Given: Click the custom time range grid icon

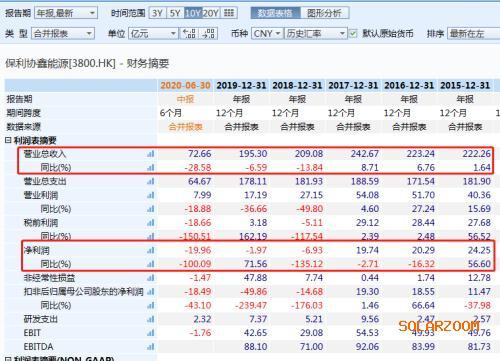Looking at the screenshot, I should [x=229, y=13].
